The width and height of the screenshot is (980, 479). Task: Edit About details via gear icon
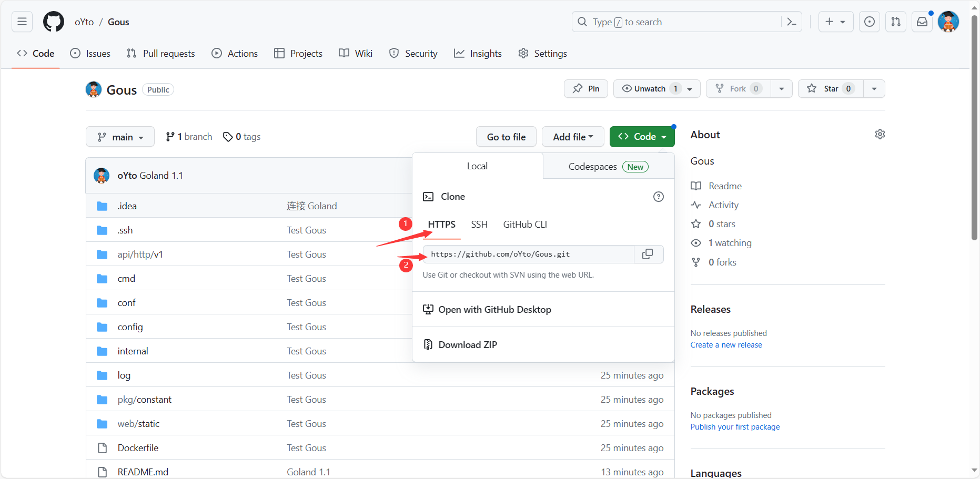click(880, 134)
